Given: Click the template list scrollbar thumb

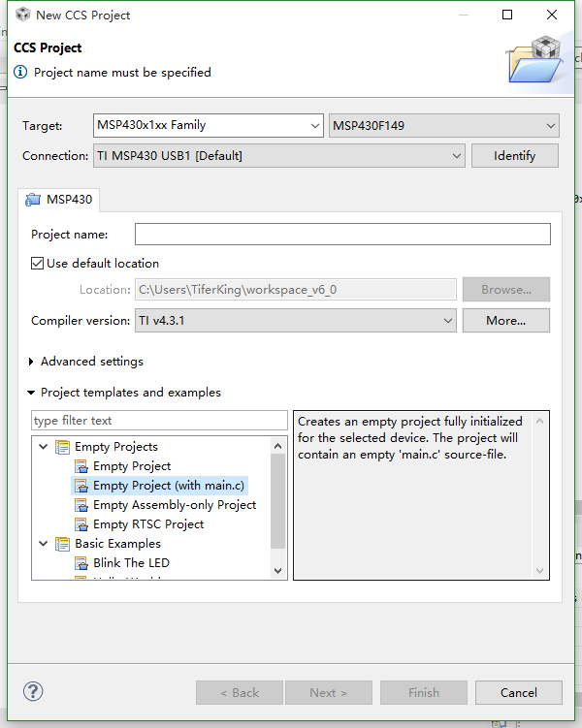Looking at the screenshot, I should coord(277,501).
